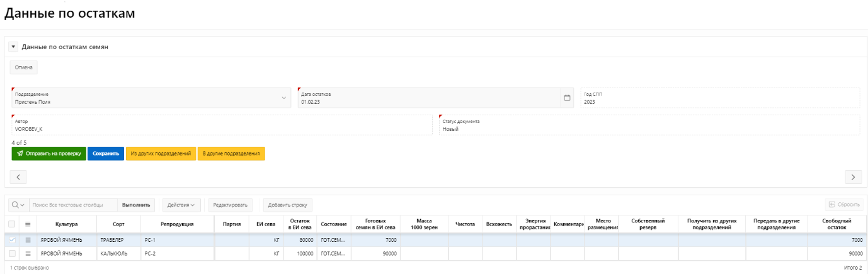Open the Подразделение dropdown
The width and height of the screenshot is (868, 274).
tap(283, 98)
